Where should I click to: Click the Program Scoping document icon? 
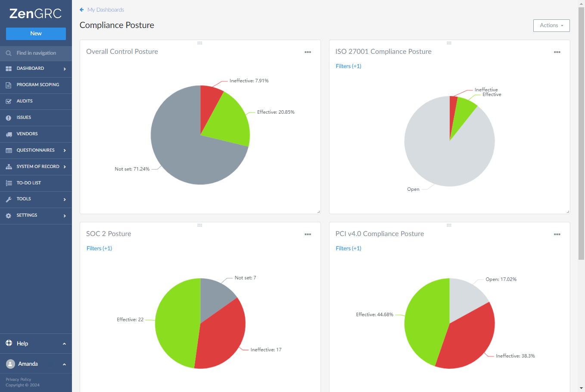(9, 85)
